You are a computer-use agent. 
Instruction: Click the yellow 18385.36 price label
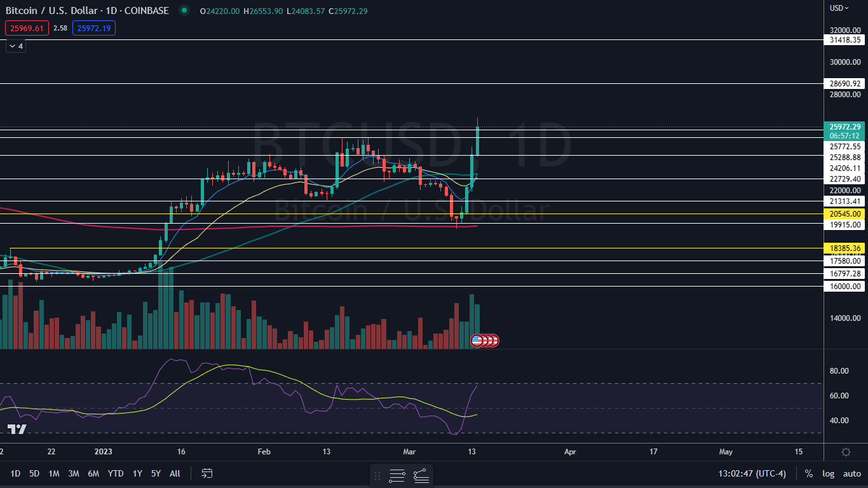click(845, 248)
